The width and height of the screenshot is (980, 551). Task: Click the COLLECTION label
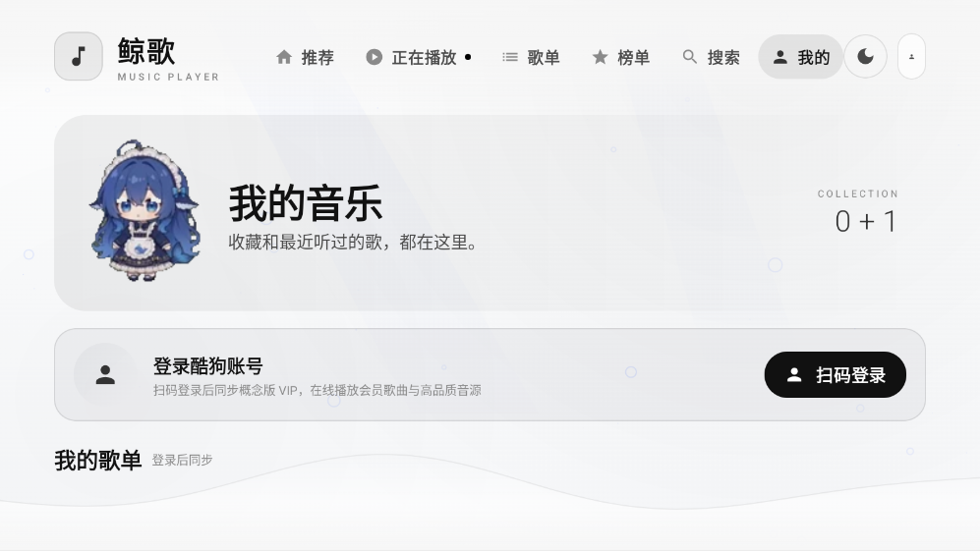(x=857, y=193)
